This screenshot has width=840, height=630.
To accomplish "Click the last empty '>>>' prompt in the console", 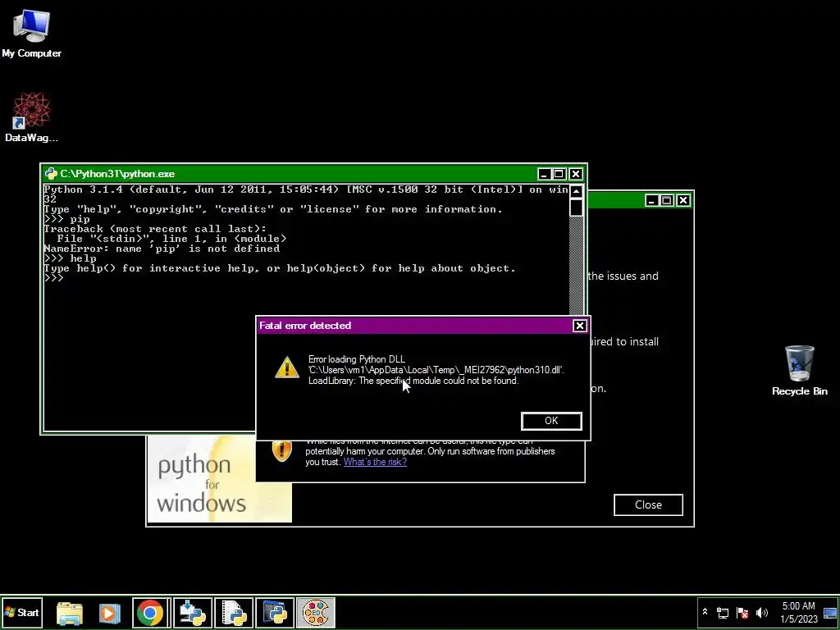I will click(x=53, y=278).
